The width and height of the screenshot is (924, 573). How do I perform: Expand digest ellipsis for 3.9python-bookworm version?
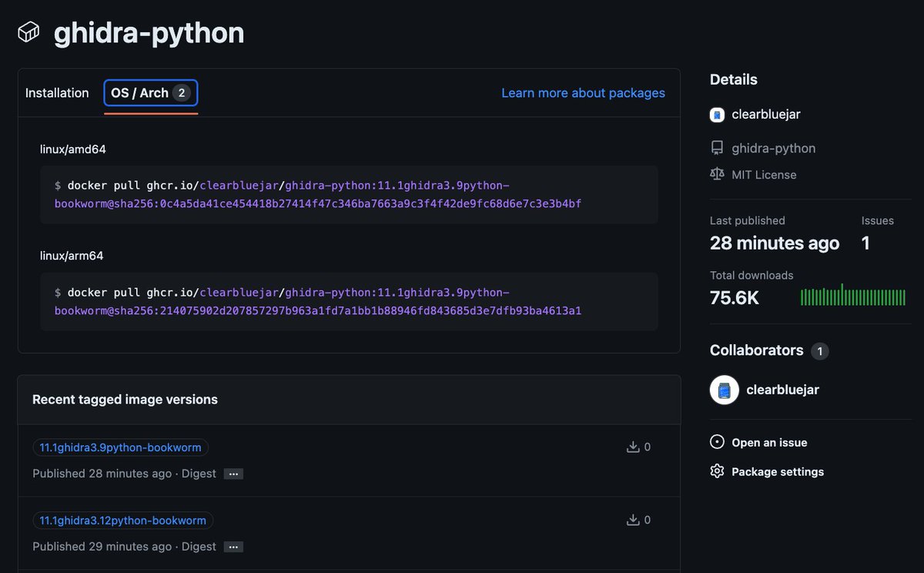pos(233,474)
